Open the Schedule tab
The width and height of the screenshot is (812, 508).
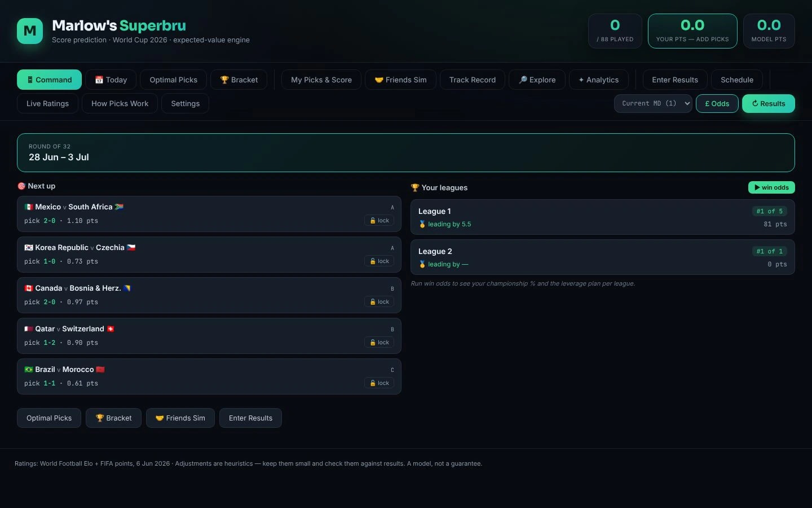[x=737, y=80]
